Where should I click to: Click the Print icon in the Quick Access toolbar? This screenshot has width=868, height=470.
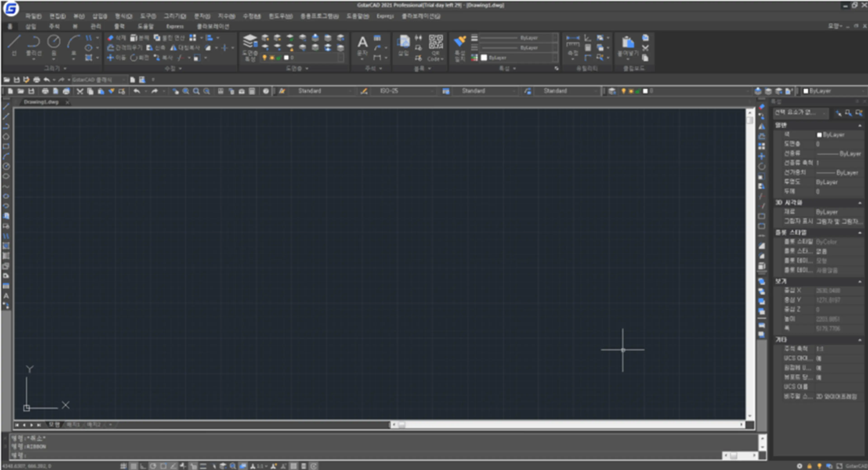36,80
